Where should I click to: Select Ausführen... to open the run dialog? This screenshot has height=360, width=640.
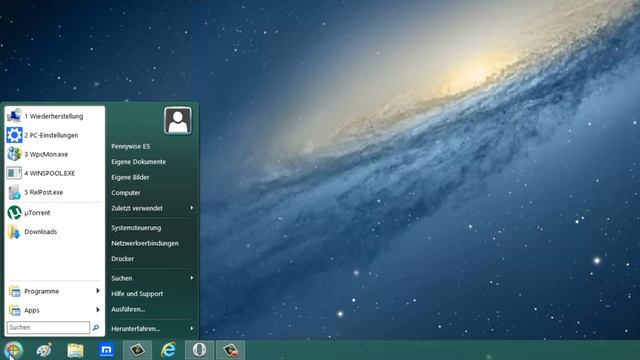[128, 309]
